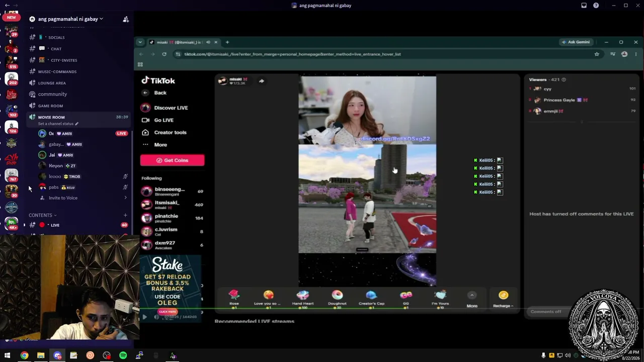Image resolution: width=644 pixels, height=362 pixels.
Task: Open Creator tools in TikTok sidebar
Action: point(164,132)
